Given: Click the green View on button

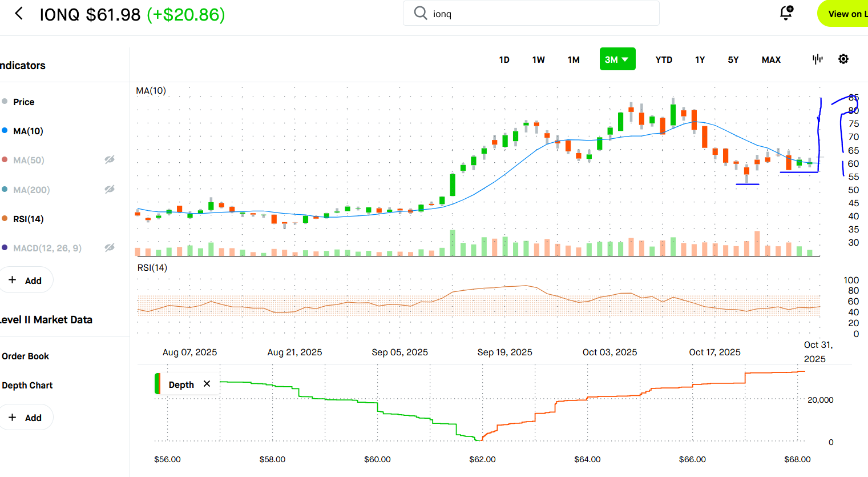Looking at the screenshot, I should click(x=843, y=14).
